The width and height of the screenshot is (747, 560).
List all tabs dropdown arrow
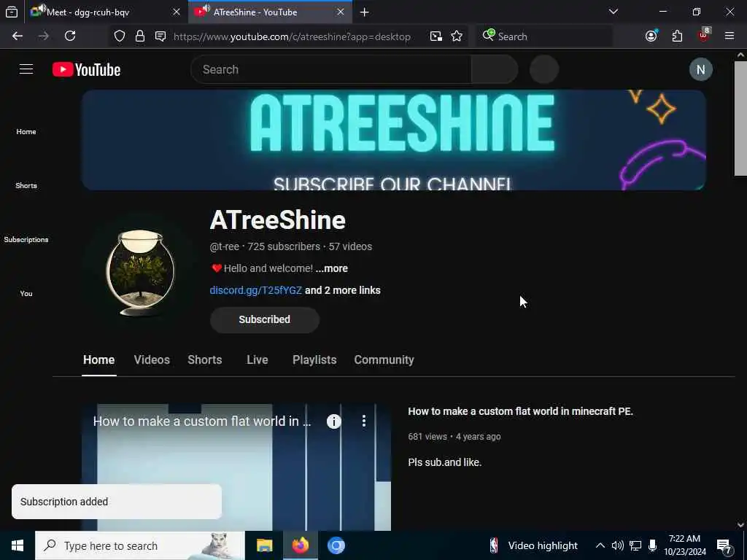pos(614,12)
